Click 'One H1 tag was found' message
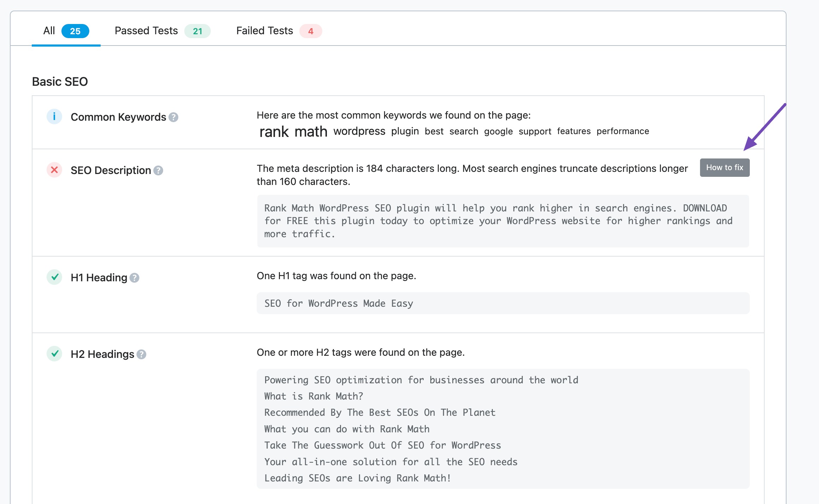Screen dimensions: 819x504 336,276
